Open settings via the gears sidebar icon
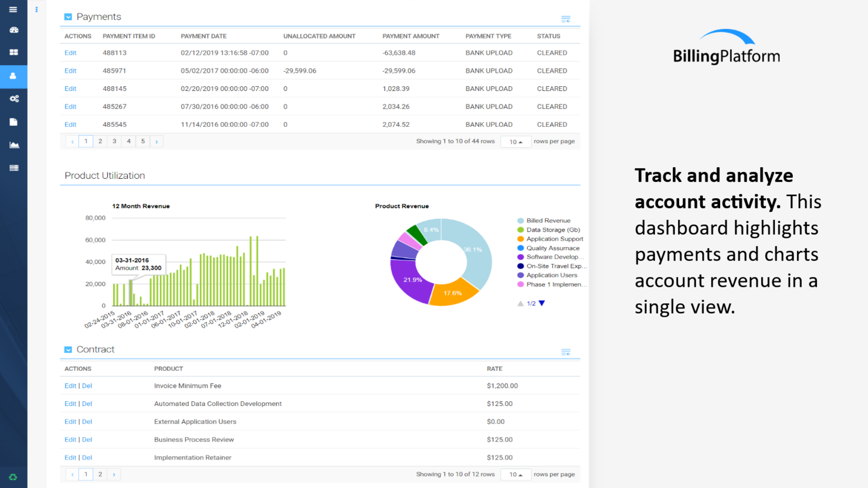 [13, 99]
